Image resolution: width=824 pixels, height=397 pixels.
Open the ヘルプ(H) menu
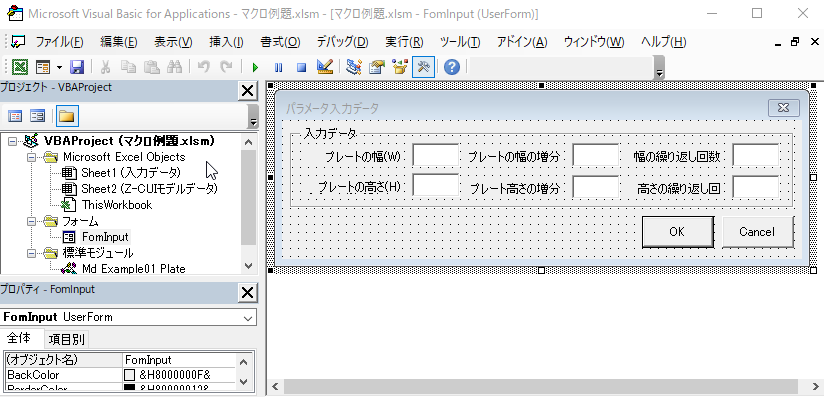pyautogui.click(x=663, y=42)
